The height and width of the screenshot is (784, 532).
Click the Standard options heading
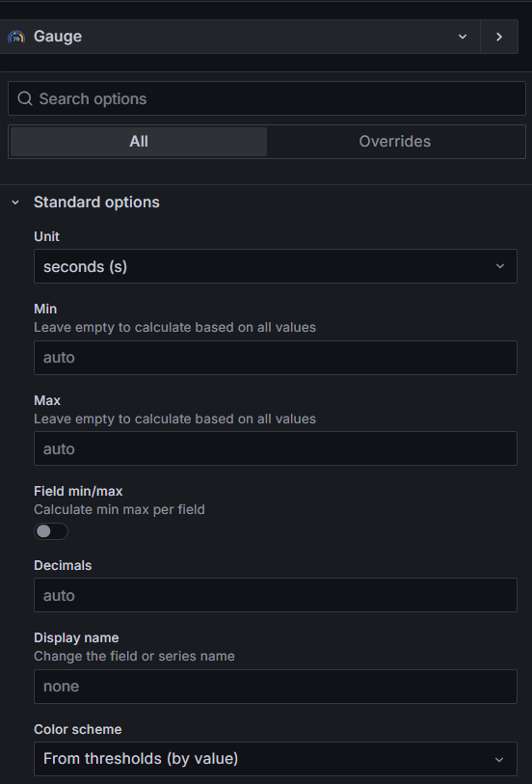tap(96, 202)
